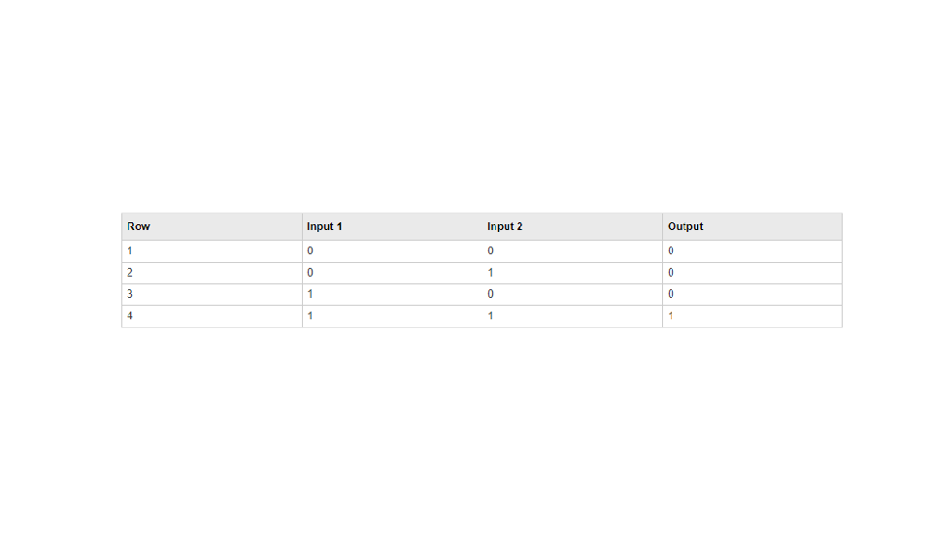Click the Input 2 link in row 4
Screen dimensions: 931x560
[x=490, y=316]
